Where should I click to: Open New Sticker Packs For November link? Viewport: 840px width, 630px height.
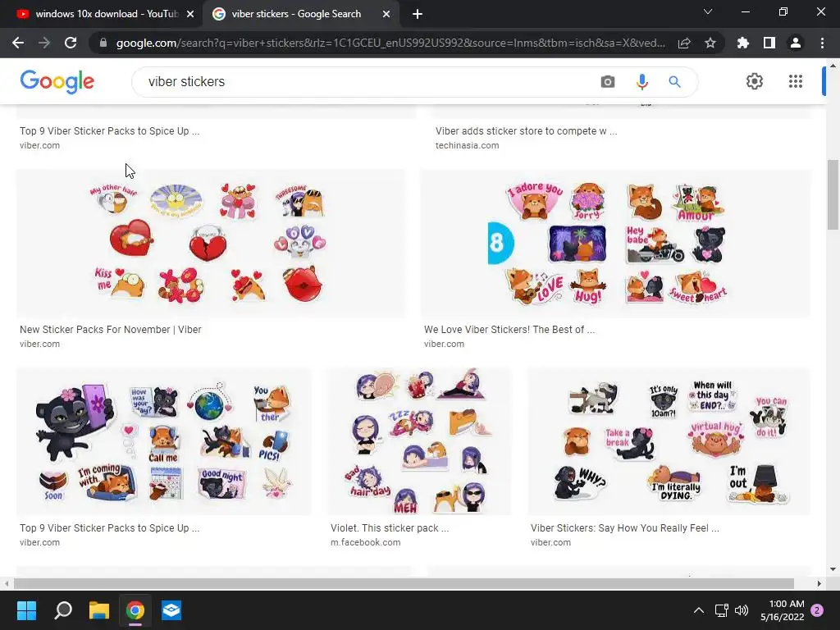tap(111, 330)
